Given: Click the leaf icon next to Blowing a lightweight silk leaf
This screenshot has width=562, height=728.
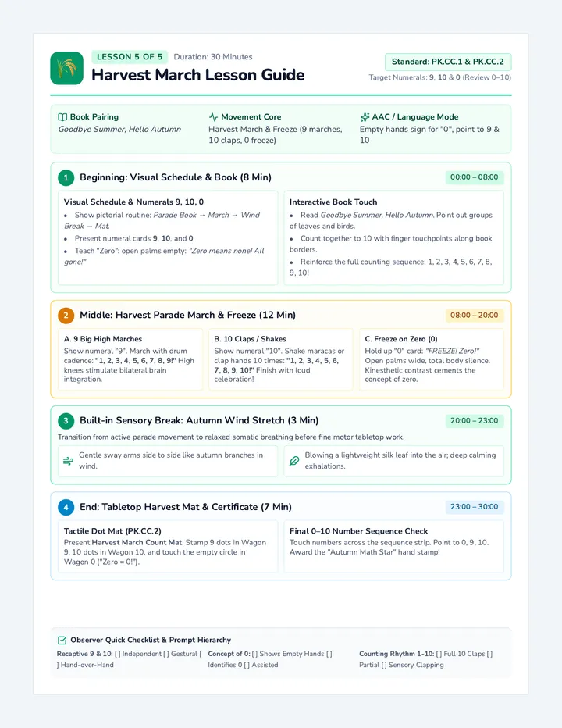Looking at the screenshot, I should [x=294, y=461].
